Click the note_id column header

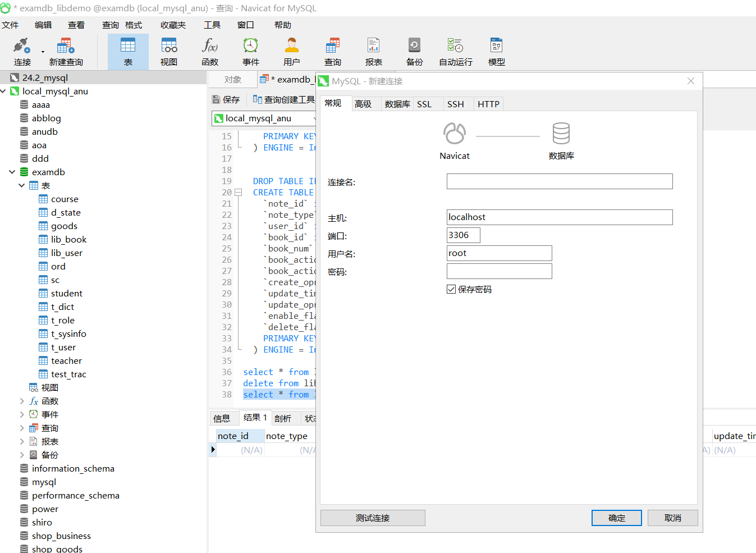[240, 436]
